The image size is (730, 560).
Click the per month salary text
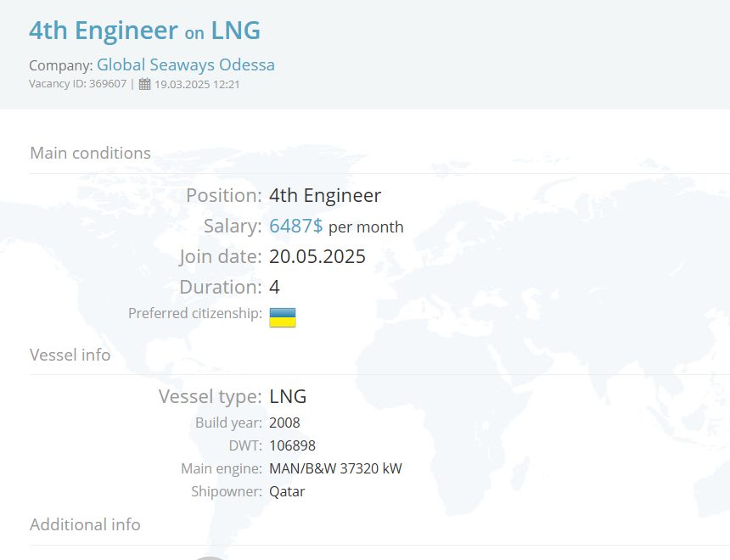point(366,227)
